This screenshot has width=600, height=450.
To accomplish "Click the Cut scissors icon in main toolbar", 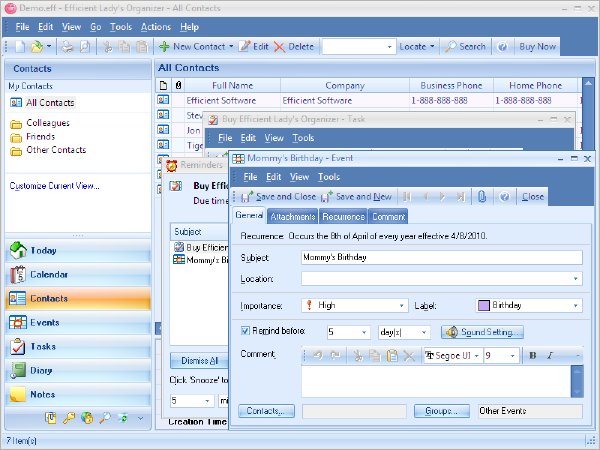I will 108,47.
